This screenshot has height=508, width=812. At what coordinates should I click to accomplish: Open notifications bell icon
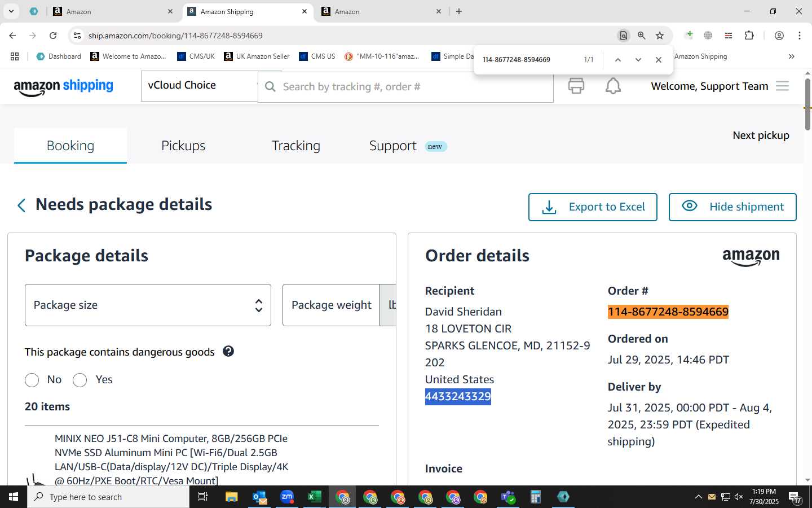613,86
